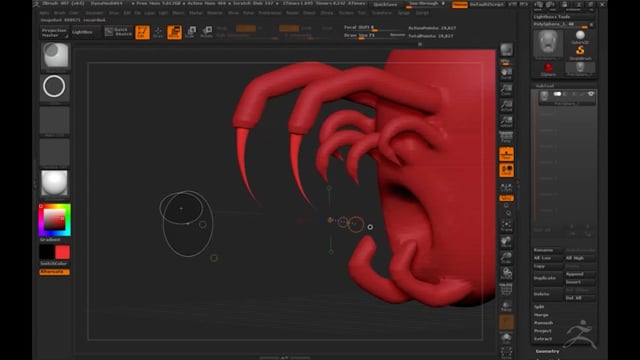Open the Preferences menu
This screenshot has width=640, height=360.
270,13
